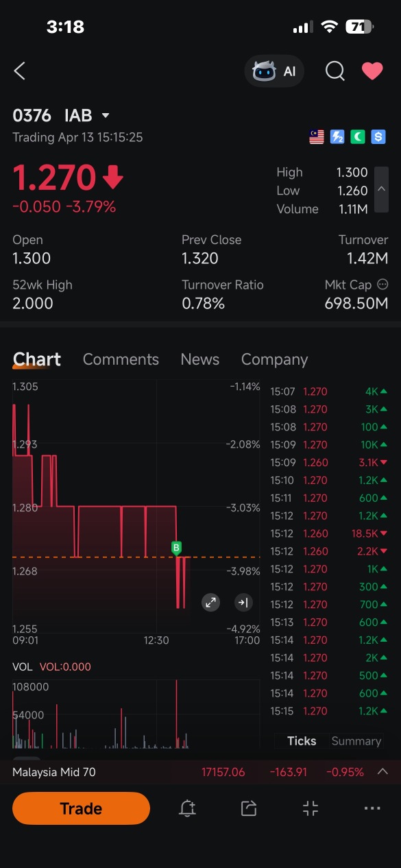401x868 pixels.
Task: Collapse the High/Low/Volume stats panel
Action: click(382, 190)
